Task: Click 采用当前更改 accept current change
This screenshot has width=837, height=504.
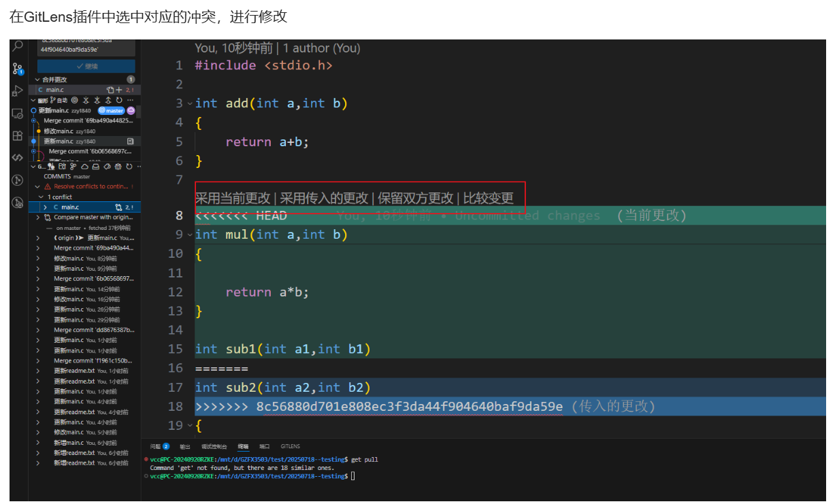Action: [x=233, y=198]
